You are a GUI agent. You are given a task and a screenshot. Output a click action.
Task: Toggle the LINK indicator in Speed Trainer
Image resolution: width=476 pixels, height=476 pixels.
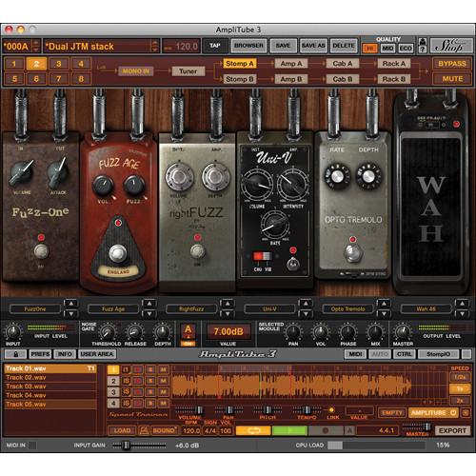[331, 410]
